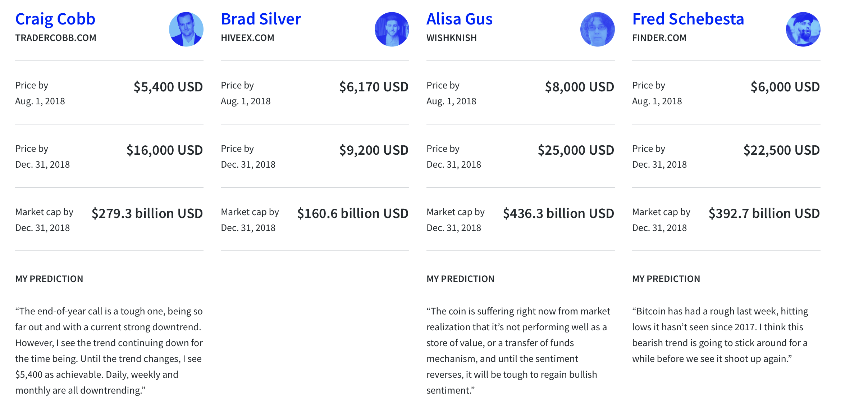This screenshot has height=408, width=868.
Task: Click Alisa Gus's profile photo
Action: 597,30
